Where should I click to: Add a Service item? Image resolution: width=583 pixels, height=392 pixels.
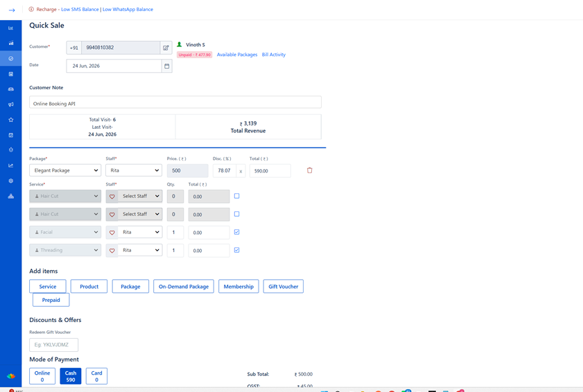pyautogui.click(x=48, y=287)
